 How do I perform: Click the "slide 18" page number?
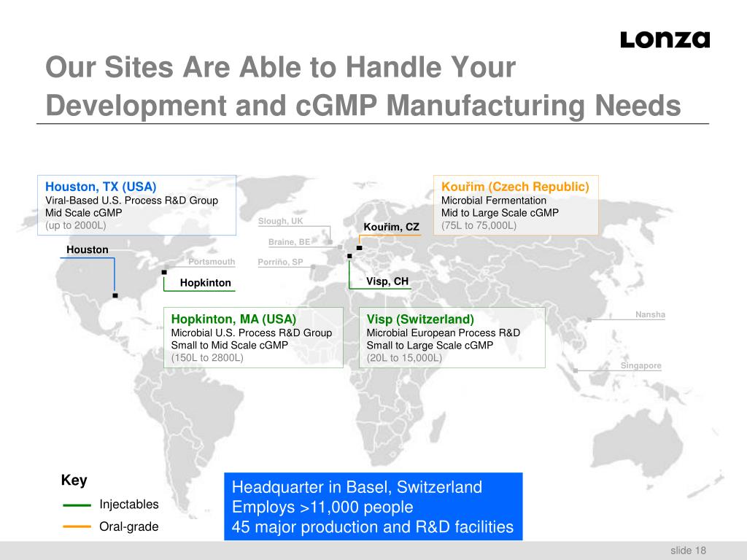pyautogui.click(x=688, y=551)
